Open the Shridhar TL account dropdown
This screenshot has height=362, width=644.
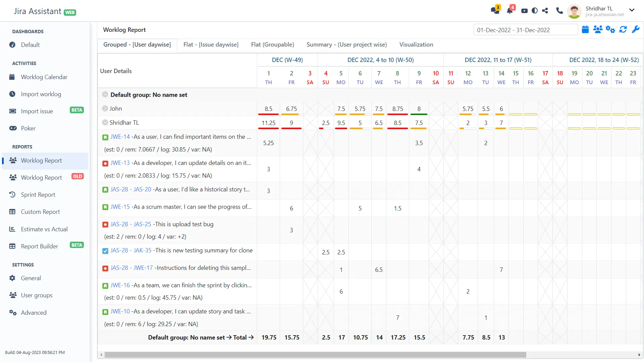coord(632,10)
